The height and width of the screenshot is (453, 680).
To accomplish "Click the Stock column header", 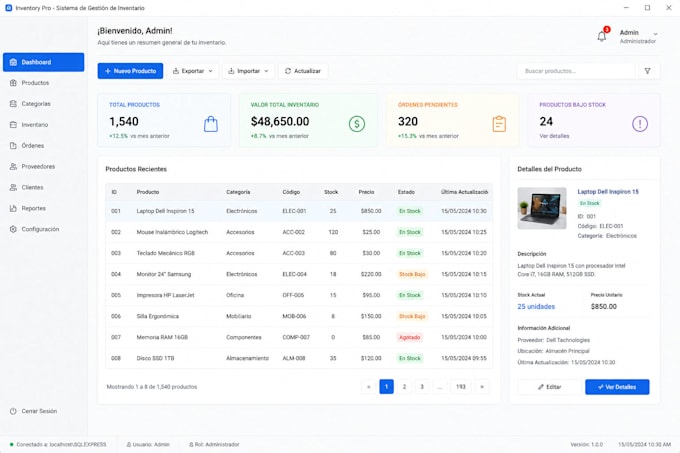I will [331, 192].
